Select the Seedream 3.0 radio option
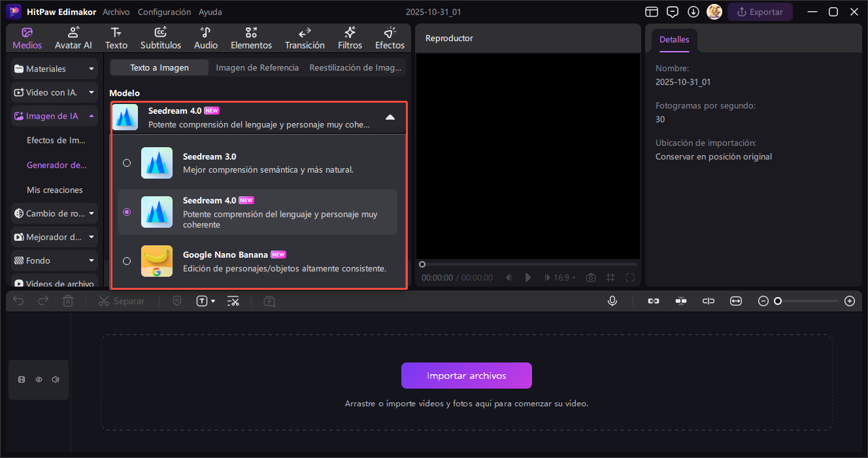Viewport: 868px width, 458px height. pyautogui.click(x=127, y=163)
